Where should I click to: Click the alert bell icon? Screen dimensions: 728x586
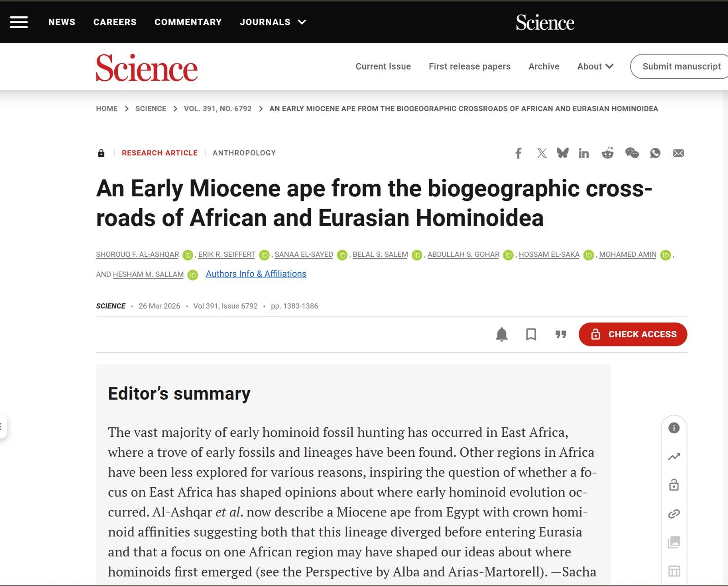[x=501, y=334]
